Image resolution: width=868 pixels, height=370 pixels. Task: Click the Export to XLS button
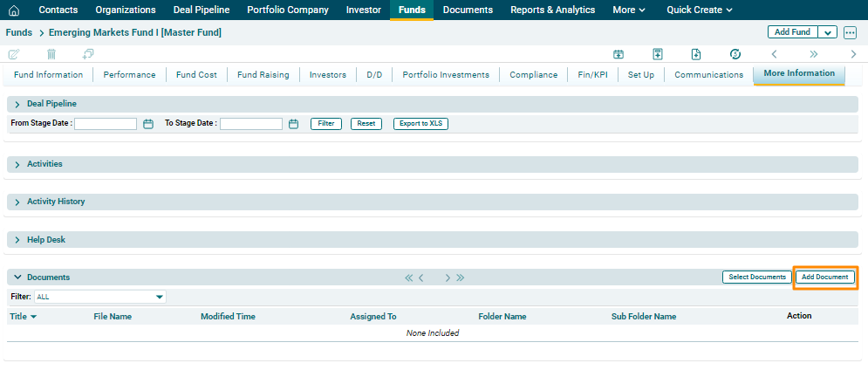pos(420,124)
